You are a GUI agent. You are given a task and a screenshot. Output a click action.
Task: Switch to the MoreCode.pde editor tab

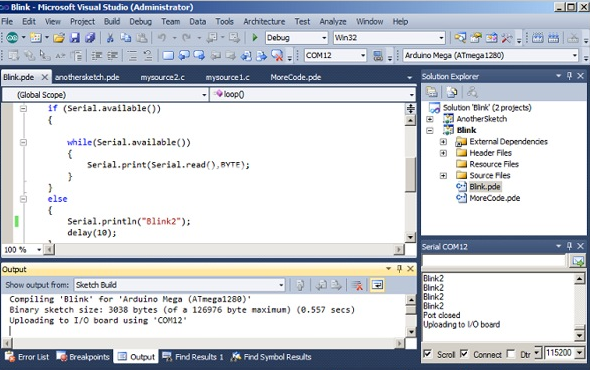click(x=296, y=77)
